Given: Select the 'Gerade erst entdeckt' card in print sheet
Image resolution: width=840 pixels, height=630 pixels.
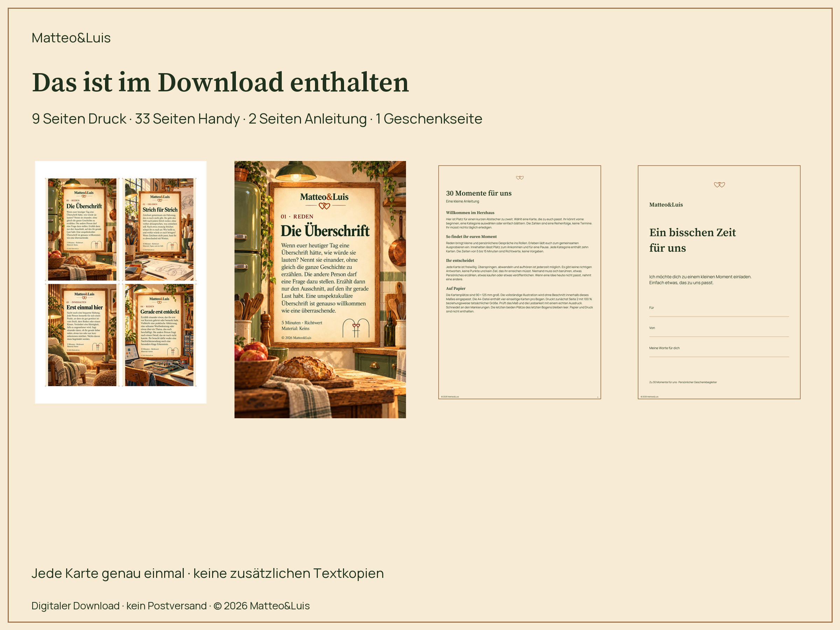Looking at the screenshot, I should [x=159, y=335].
